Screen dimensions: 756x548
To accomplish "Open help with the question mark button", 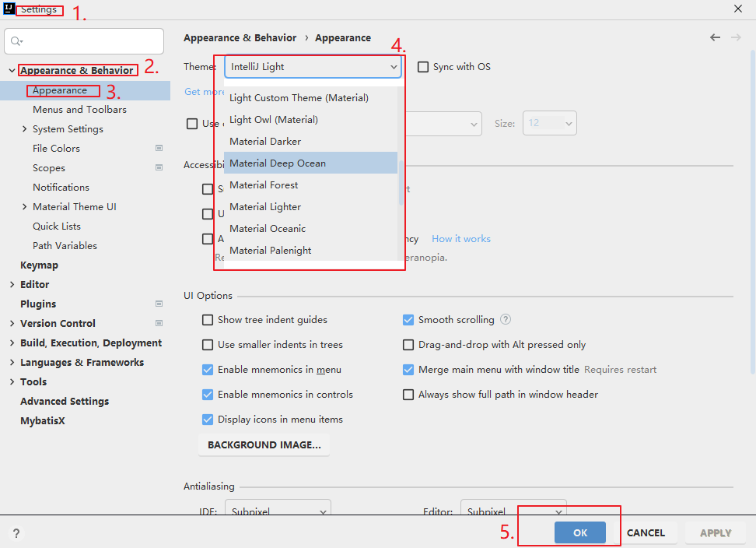I will point(16,533).
